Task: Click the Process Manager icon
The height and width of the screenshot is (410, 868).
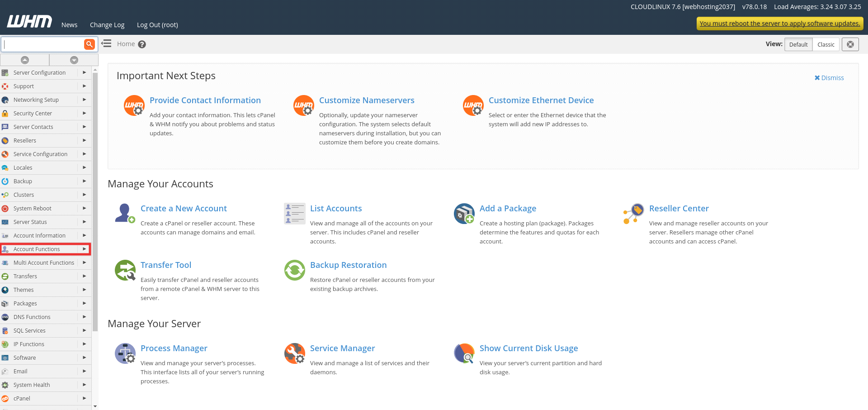Action: [x=125, y=353]
